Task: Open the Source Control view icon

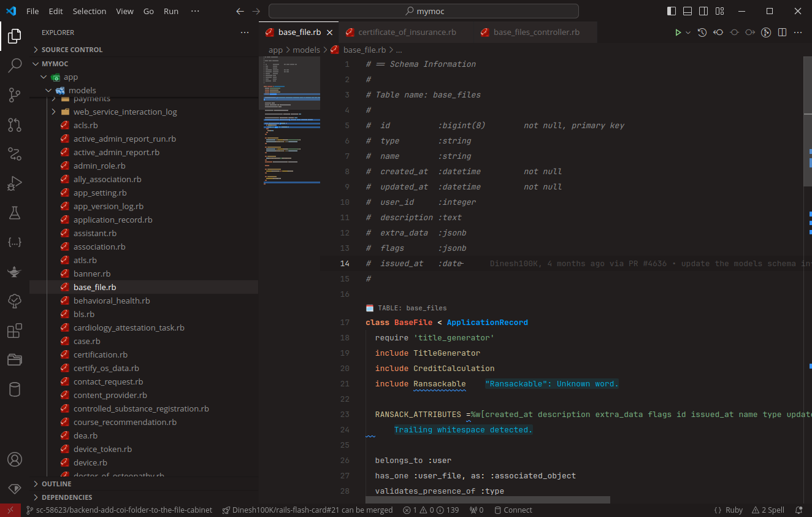Action: (x=15, y=94)
